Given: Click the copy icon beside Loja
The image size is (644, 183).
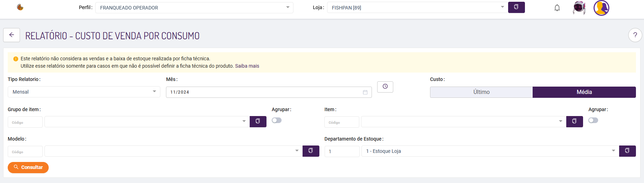Looking at the screenshot, I should pyautogui.click(x=516, y=7).
